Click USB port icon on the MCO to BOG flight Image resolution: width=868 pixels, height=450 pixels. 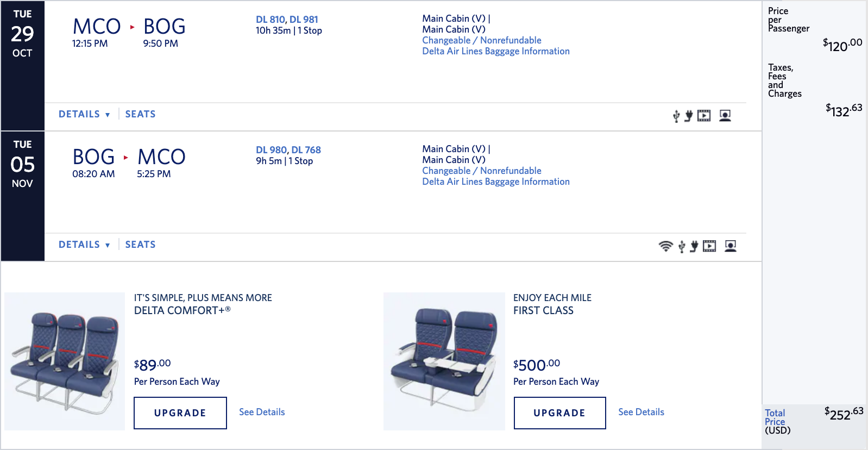pyautogui.click(x=676, y=116)
